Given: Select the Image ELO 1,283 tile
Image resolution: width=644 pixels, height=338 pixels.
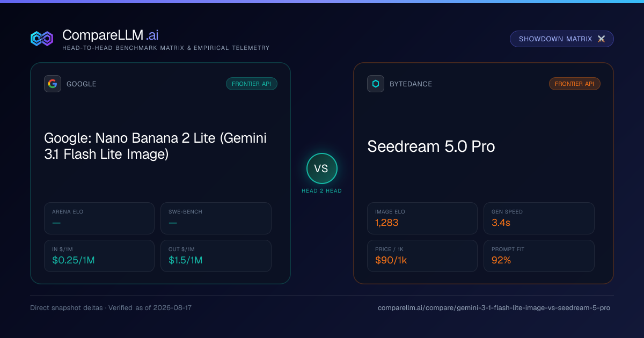Looking at the screenshot, I should pyautogui.click(x=422, y=218).
